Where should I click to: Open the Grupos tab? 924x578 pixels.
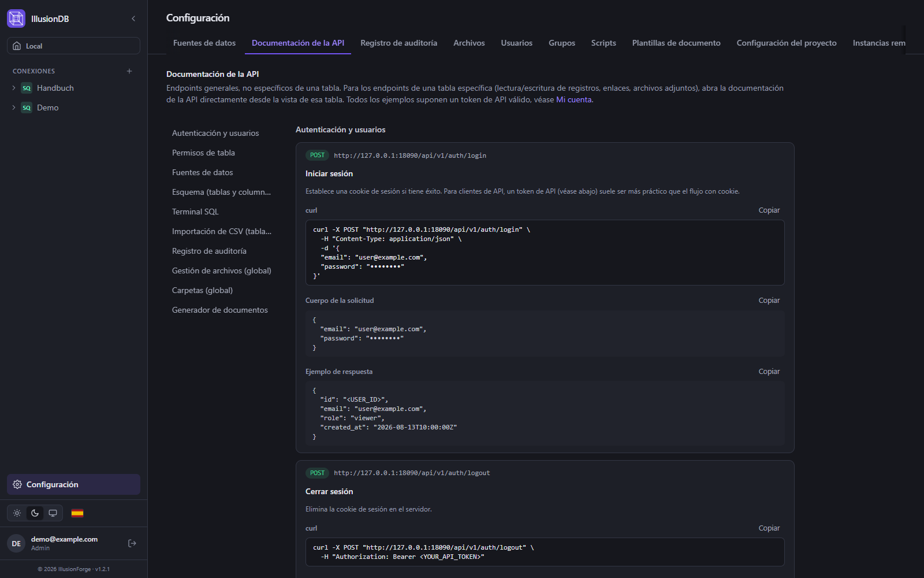pos(562,43)
